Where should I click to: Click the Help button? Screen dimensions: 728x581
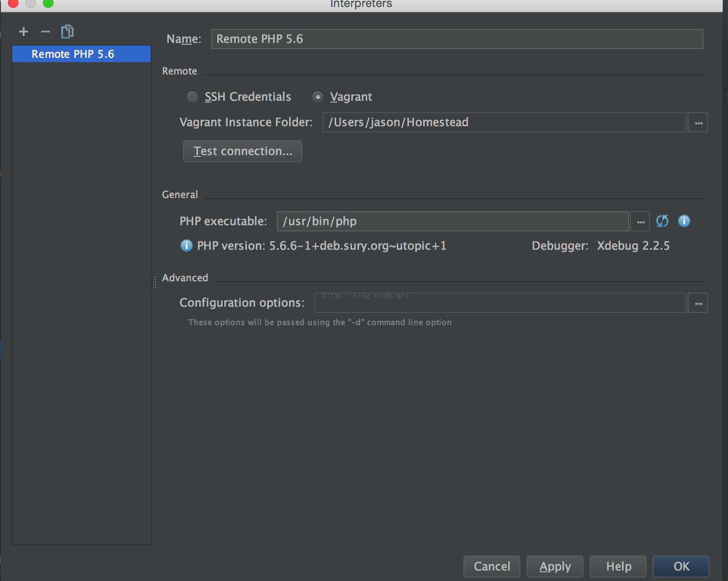tap(618, 567)
